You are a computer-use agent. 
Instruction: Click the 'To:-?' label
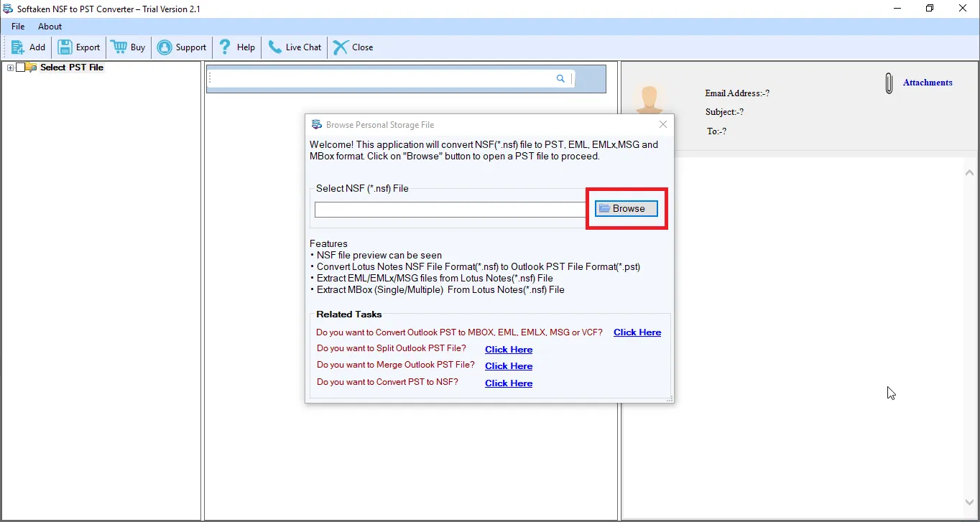tap(716, 131)
